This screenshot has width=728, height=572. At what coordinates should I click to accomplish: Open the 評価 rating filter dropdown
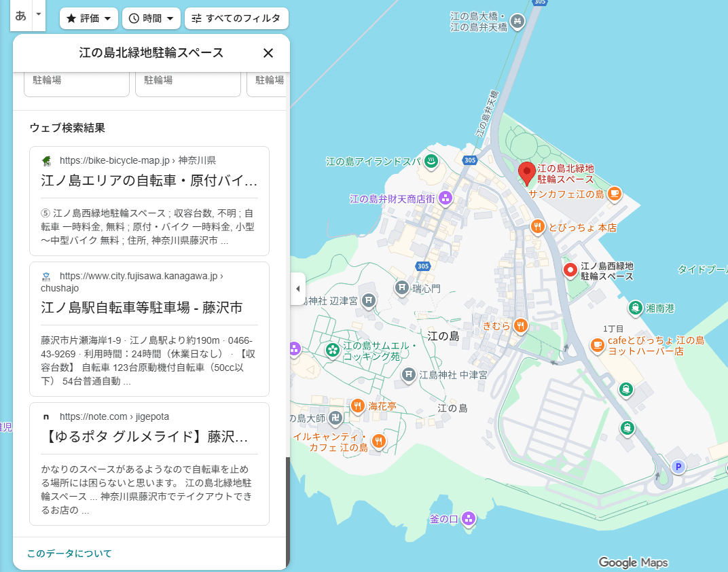click(89, 18)
